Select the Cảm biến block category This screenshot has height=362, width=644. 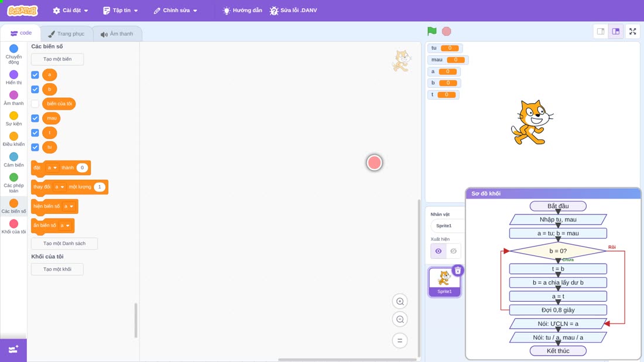[x=13, y=159]
